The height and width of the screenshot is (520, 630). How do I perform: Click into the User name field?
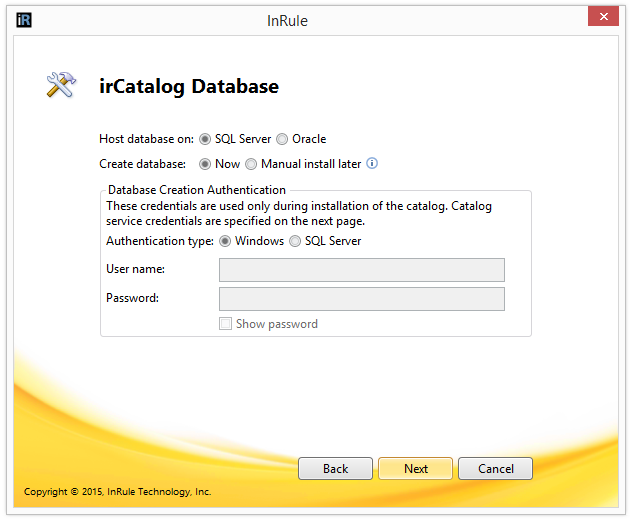coord(362,270)
